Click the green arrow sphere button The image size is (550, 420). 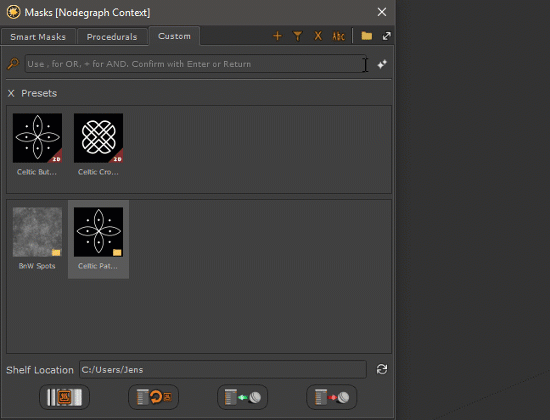pyautogui.click(x=242, y=397)
